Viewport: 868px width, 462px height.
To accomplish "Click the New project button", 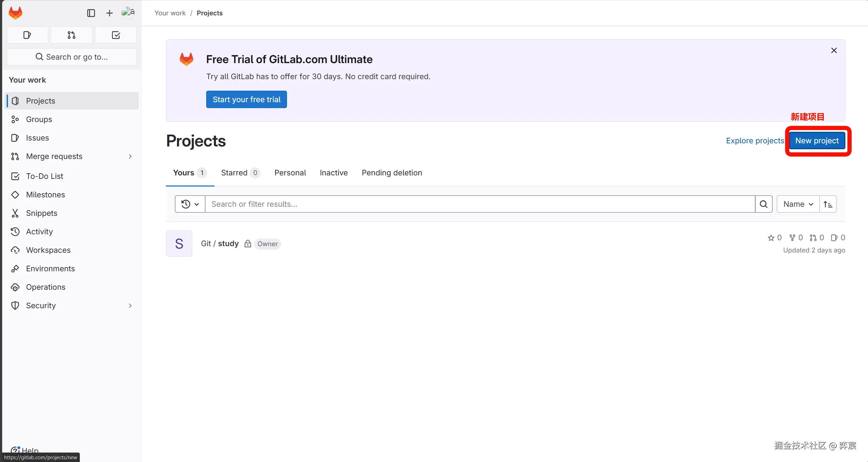I will [x=816, y=141].
